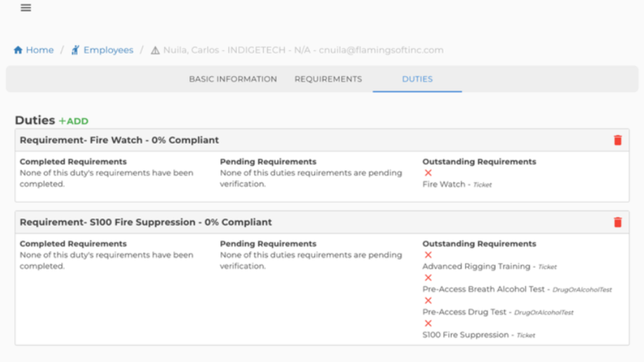Viewport: 644px width, 362px height.
Task: Click red X above Pre-Access Breath Alcohol Test
Action: tap(428, 278)
